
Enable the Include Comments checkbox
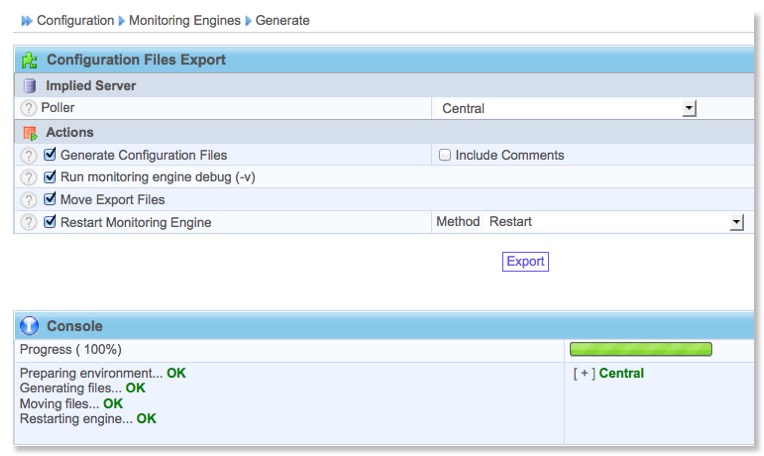(x=445, y=155)
